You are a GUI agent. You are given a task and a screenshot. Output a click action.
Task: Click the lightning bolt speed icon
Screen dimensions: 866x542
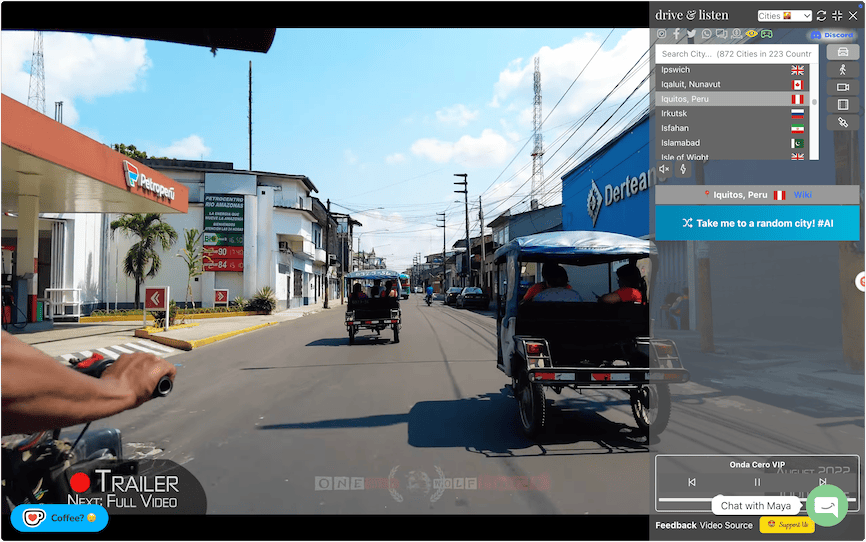pyautogui.click(x=683, y=169)
